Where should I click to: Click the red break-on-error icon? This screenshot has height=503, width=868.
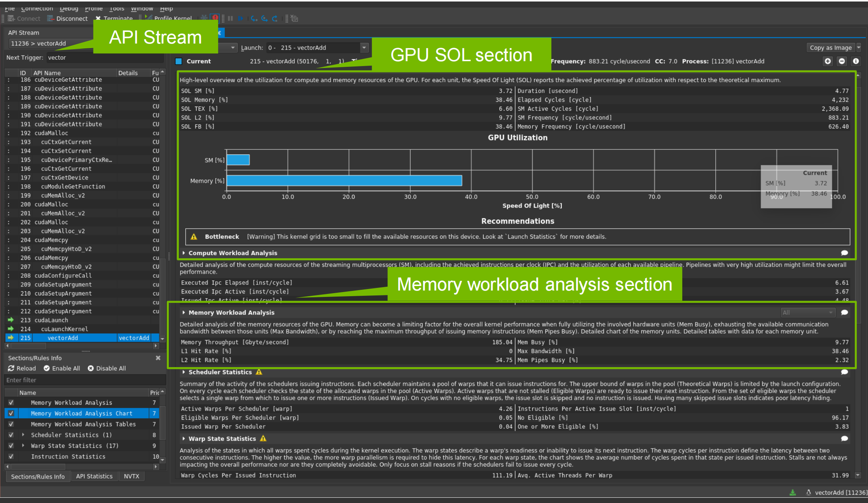click(215, 18)
